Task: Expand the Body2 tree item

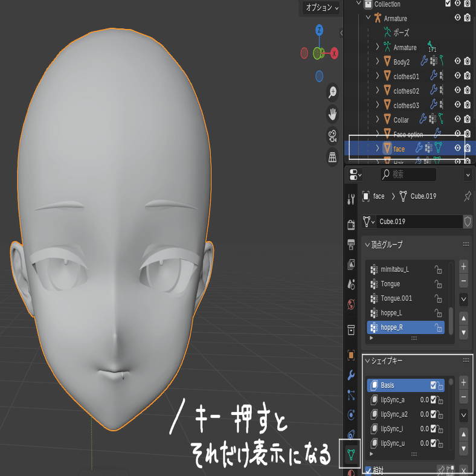Action: point(378,62)
